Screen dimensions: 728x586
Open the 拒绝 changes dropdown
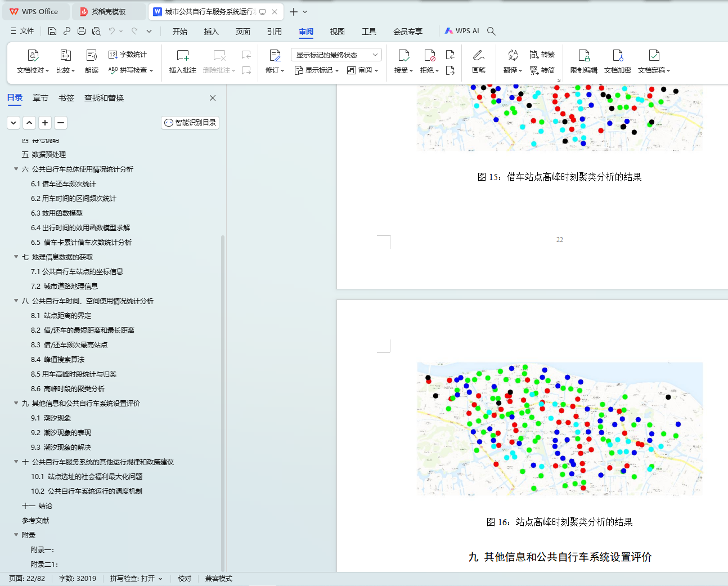(429, 70)
